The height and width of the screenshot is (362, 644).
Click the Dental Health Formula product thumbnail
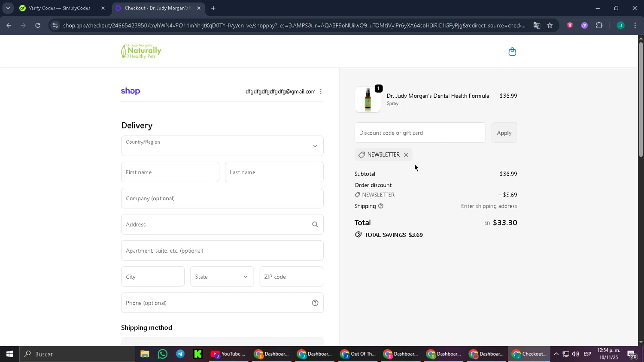(x=368, y=100)
